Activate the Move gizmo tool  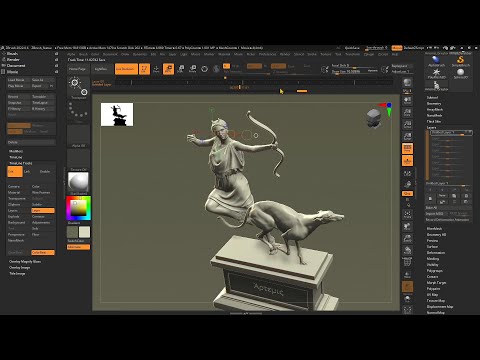point(168,69)
